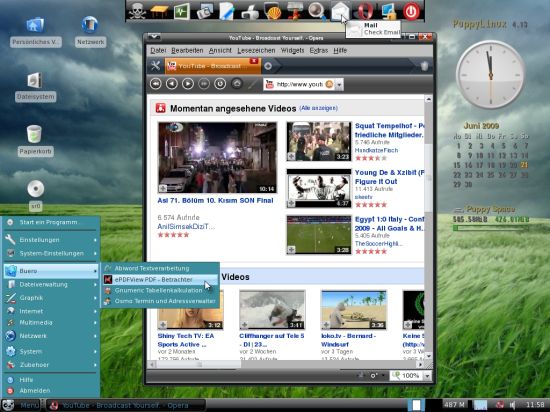Click the horizontal page scrollbar

(288, 365)
